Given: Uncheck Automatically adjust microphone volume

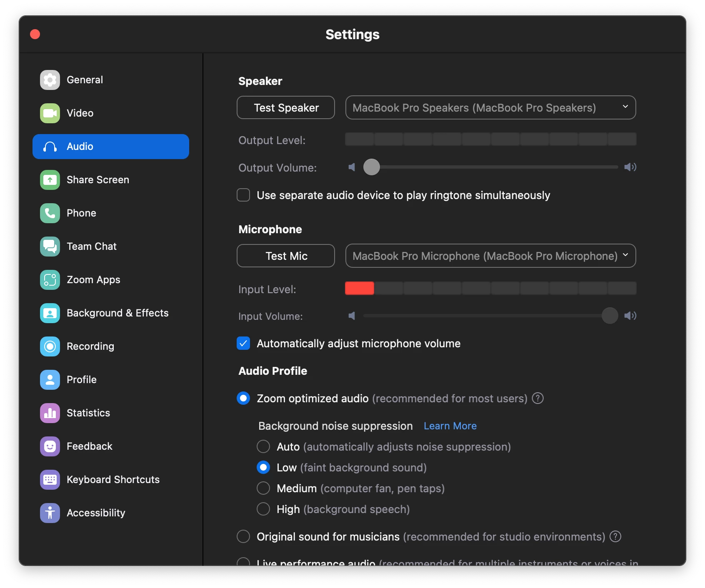Looking at the screenshot, I should (243, 344).
